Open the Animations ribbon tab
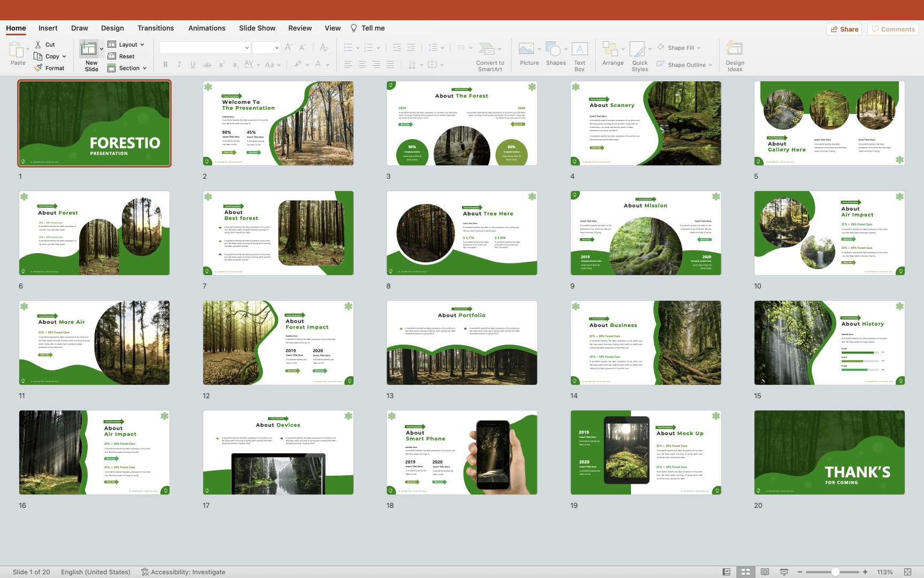 (206, 28)
